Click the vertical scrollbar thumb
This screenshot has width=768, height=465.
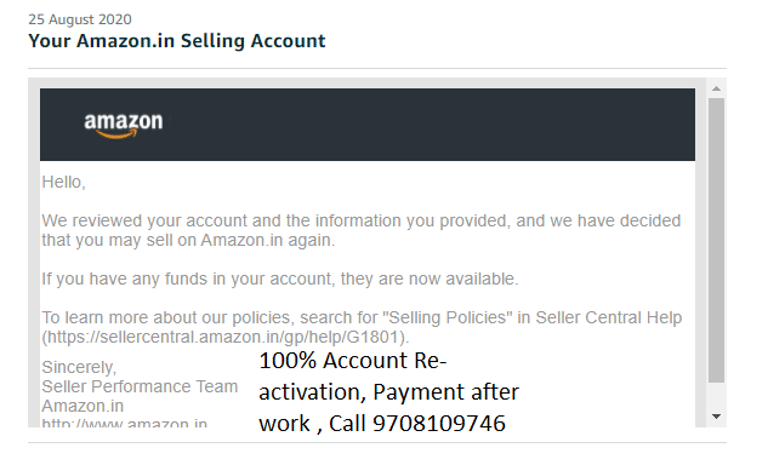click(716, 240)
